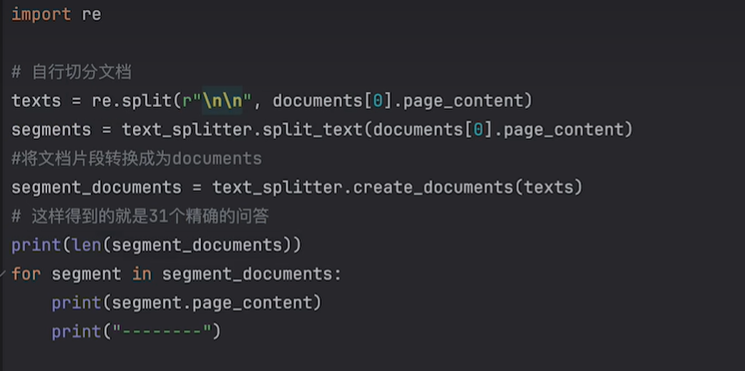The width and height of the screenshot is (745, 371).
Task: Click the 'texts' variable at the start of its assignment
Action: 36,101
